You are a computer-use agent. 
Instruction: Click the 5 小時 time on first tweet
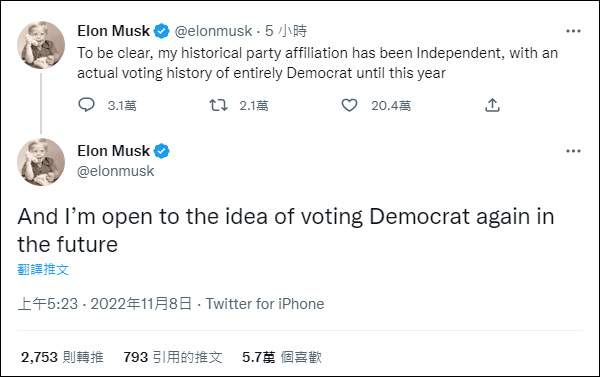click(x=286, y=31)
